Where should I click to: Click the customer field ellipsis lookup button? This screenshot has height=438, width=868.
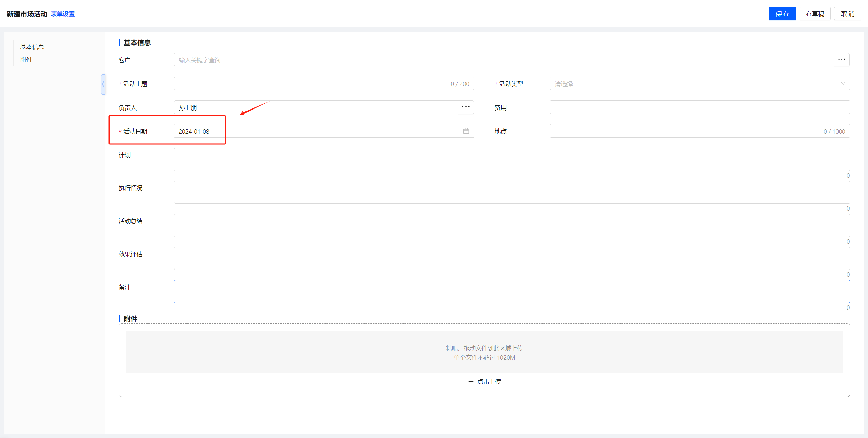pyautogui.click(x=841, y=60)
